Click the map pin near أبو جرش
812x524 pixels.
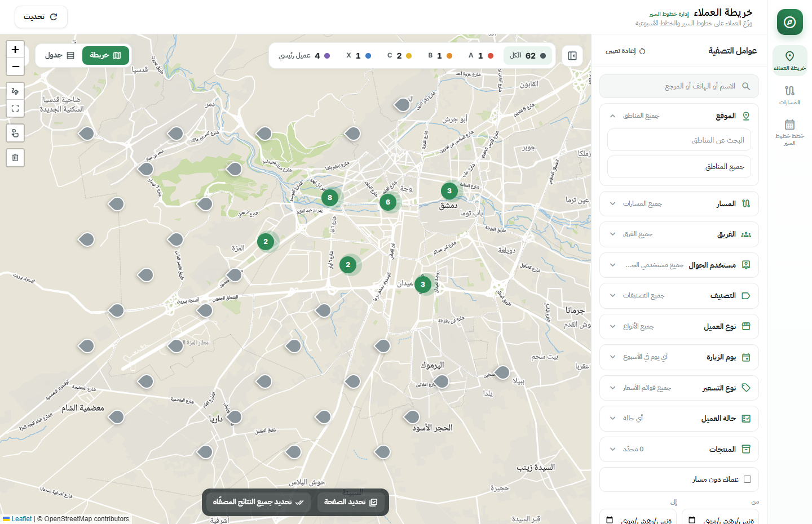click(x=402, y=104)
